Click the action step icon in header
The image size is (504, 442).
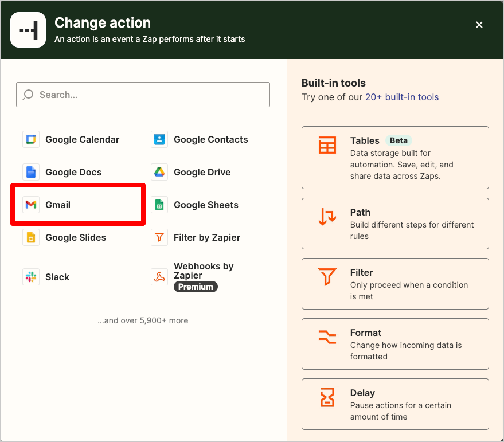(28, 30)
